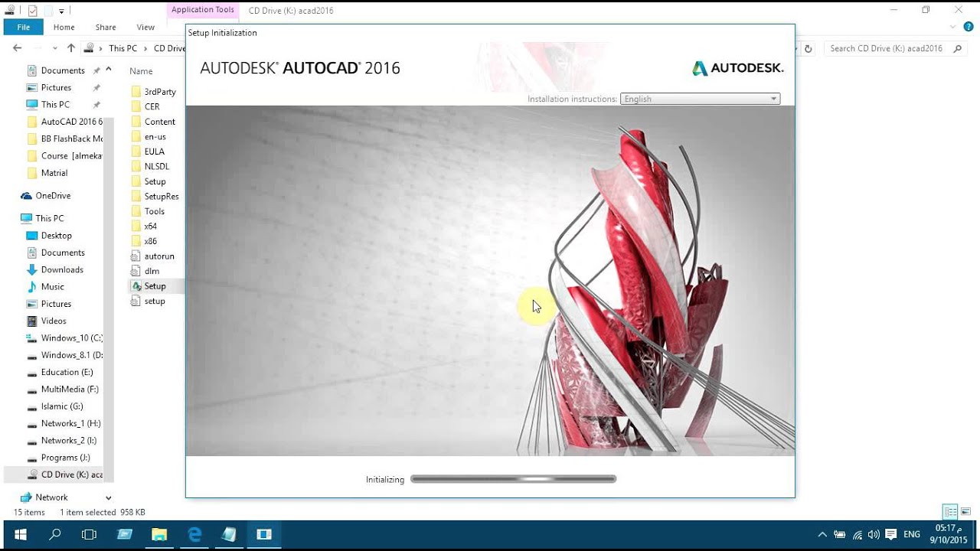
Task: Open Explorer help question mark icon
Action: coord(969,27)
